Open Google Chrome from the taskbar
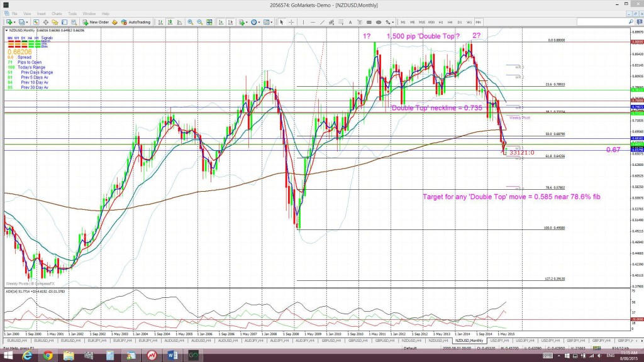Screen dimensions: 644x362 [x=48, y=356]
